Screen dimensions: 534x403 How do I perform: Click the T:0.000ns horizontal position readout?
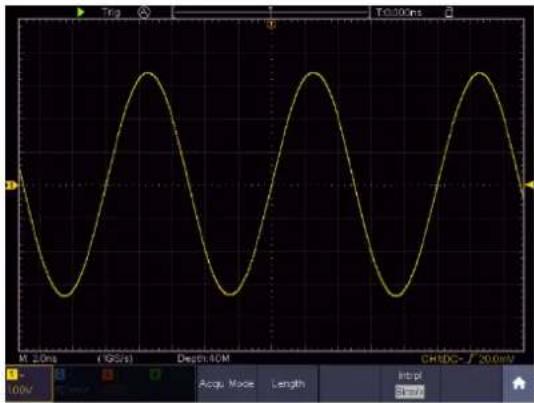coord(399,13)
